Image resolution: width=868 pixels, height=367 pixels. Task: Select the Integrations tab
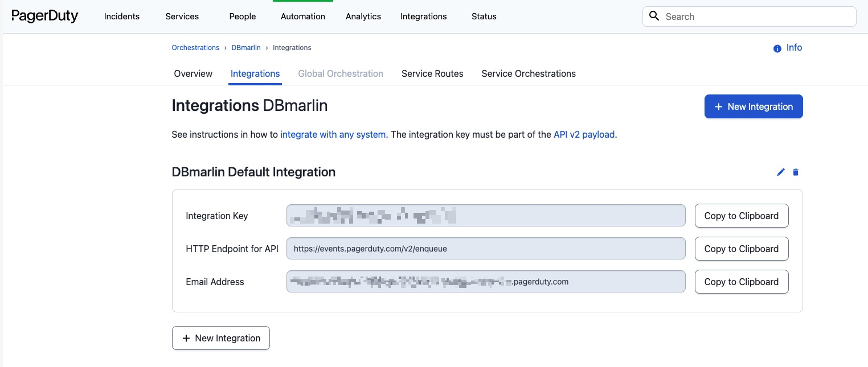(255, 73)
